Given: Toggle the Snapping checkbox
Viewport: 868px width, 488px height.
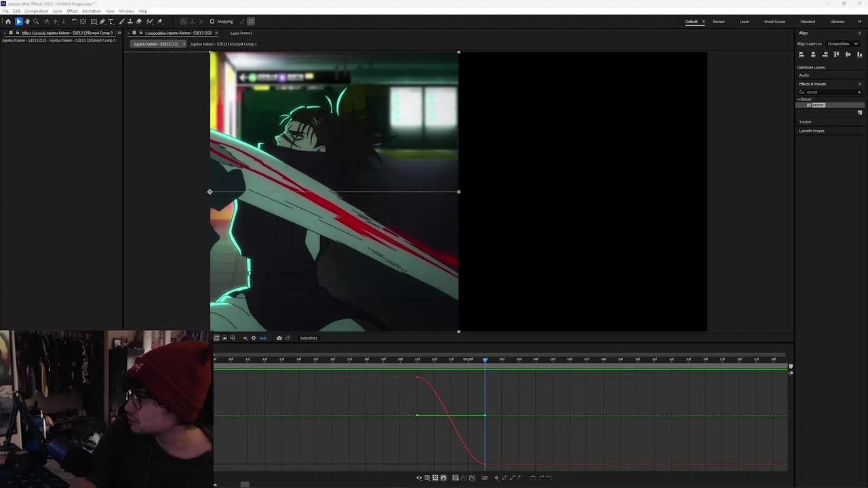Looking at the screenshot, I should click(212, 22).
